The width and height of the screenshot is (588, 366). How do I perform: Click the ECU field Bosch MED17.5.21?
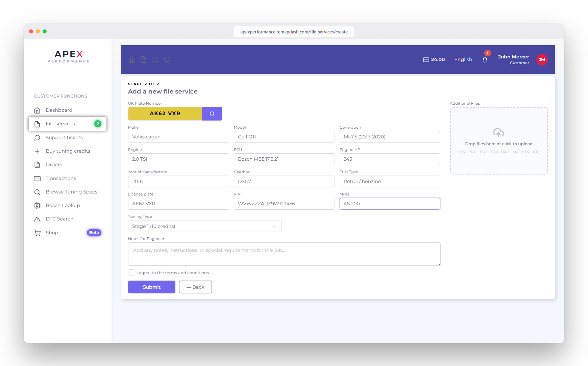pyautogui.click(x=284, y=159)
